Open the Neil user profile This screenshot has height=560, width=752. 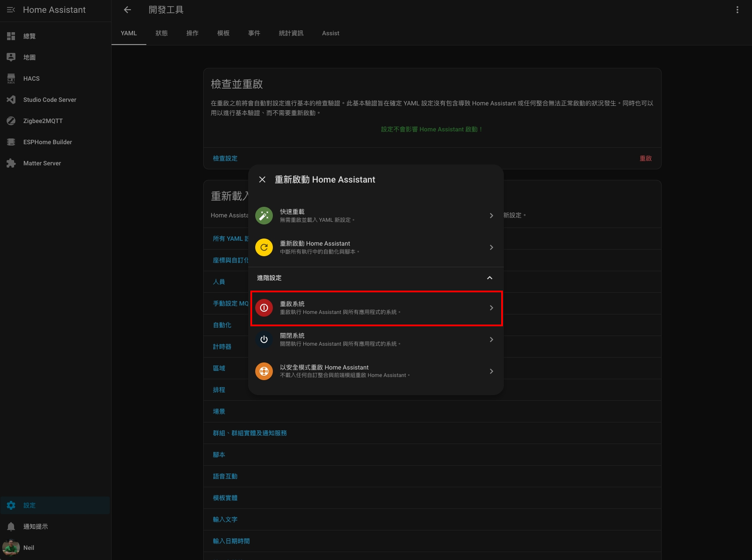55,548
